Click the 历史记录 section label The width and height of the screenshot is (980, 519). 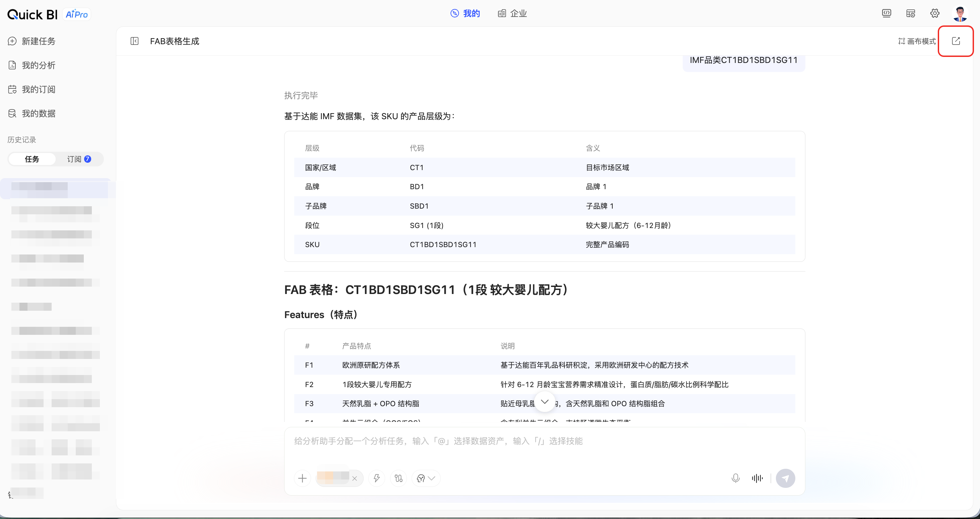[22, 140]
